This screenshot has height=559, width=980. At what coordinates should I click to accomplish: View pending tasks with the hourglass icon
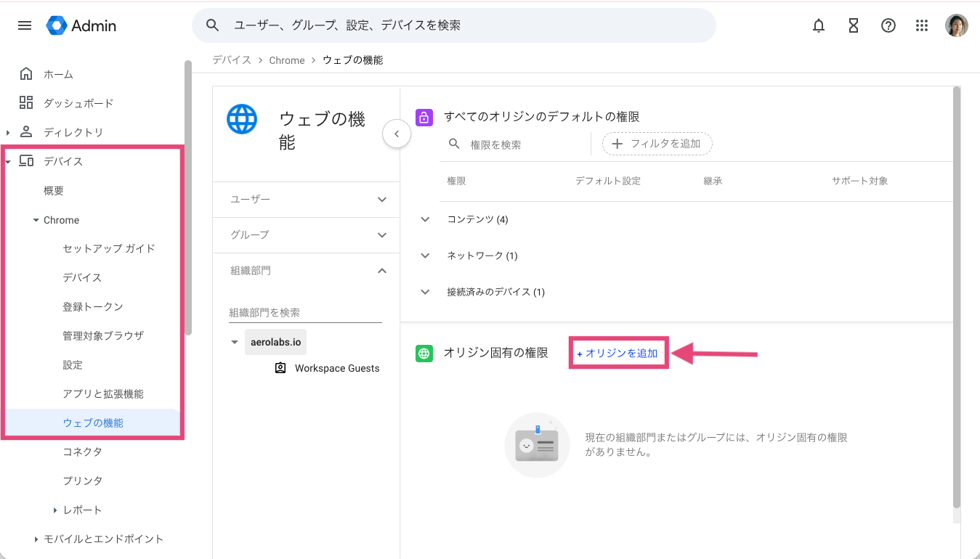[x=853, y=25]
